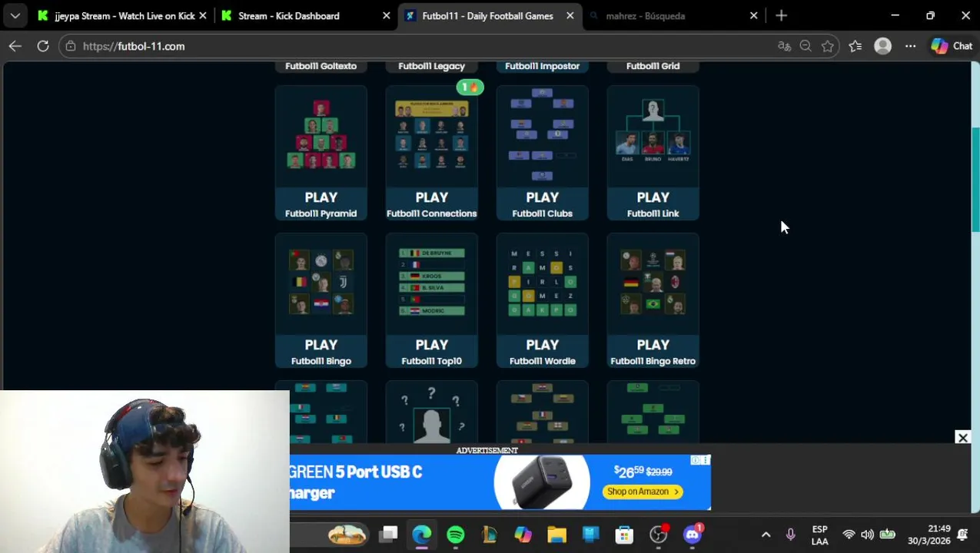Viewport: 980px width, 553px height.
Task: View site information icon in address bar
Action: coord(71,46)
